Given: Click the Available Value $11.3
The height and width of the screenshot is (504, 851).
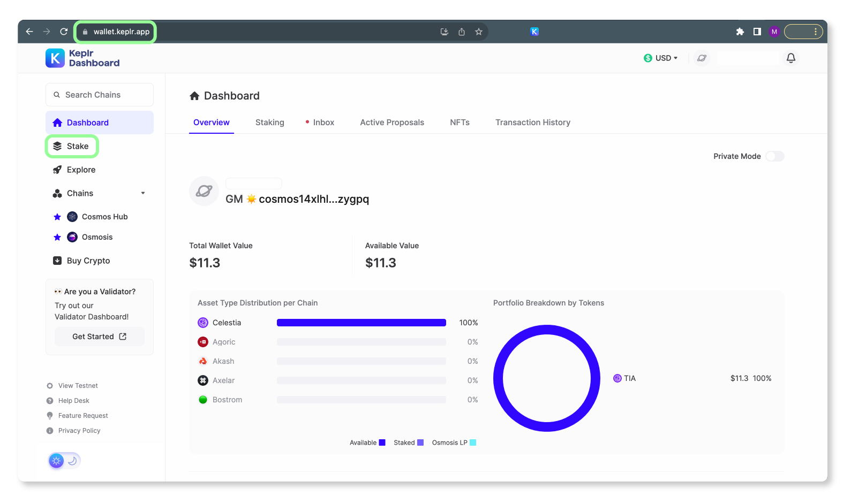Looking at the screenshot, I should (381, 263).
